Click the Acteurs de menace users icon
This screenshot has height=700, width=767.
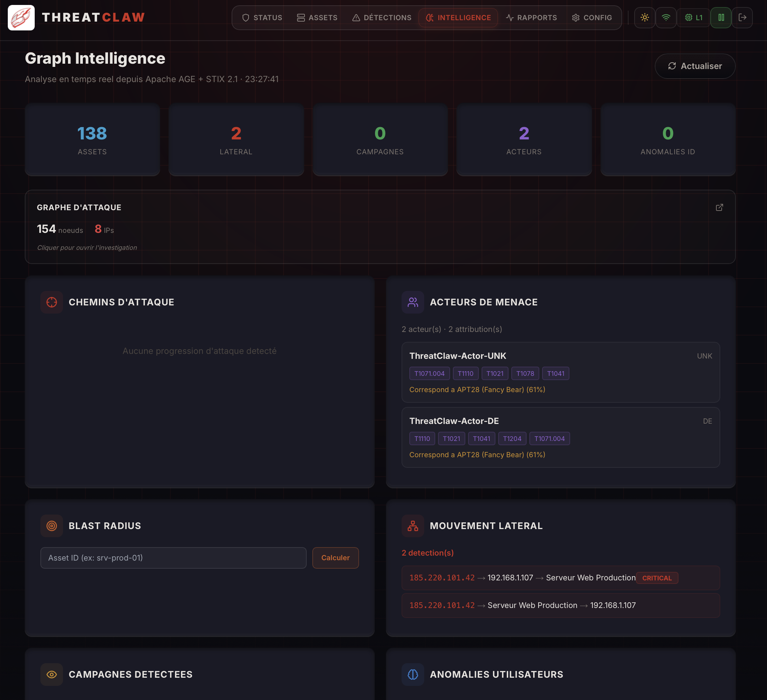tap(413, 302)
